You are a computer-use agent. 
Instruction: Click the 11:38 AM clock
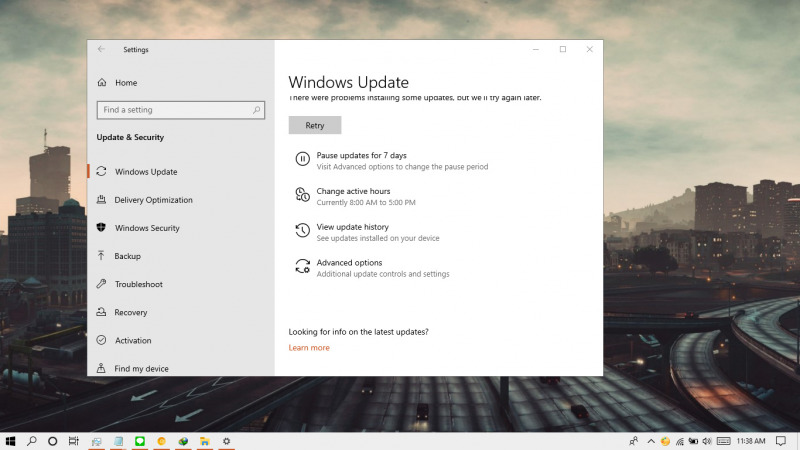click(x=751, y=441)
